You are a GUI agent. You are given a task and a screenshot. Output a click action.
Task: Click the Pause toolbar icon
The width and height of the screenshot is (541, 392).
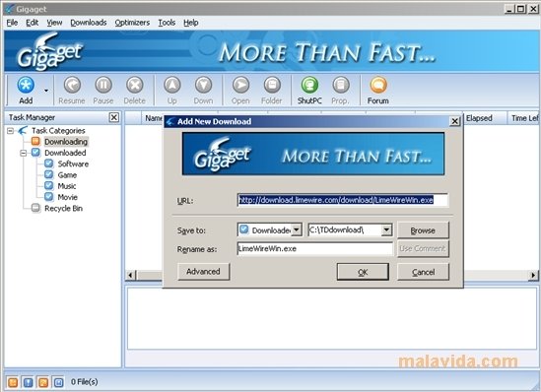pyautogui.click(x=103, y=85)
